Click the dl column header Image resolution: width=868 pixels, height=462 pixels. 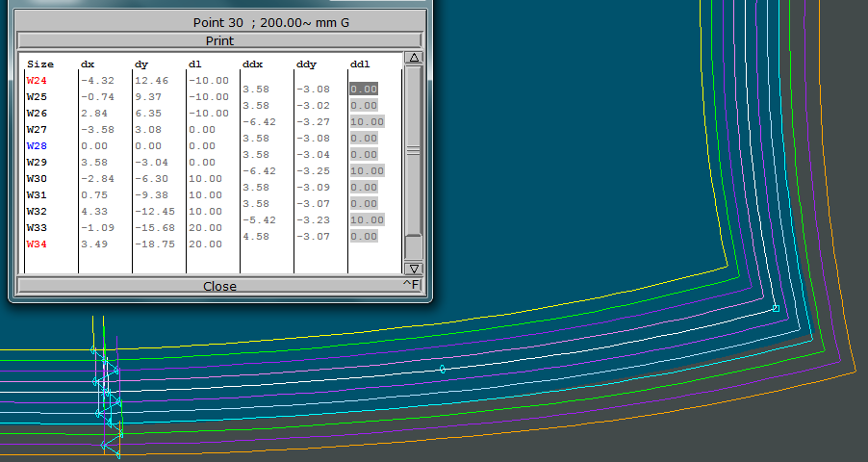(194, 64)
